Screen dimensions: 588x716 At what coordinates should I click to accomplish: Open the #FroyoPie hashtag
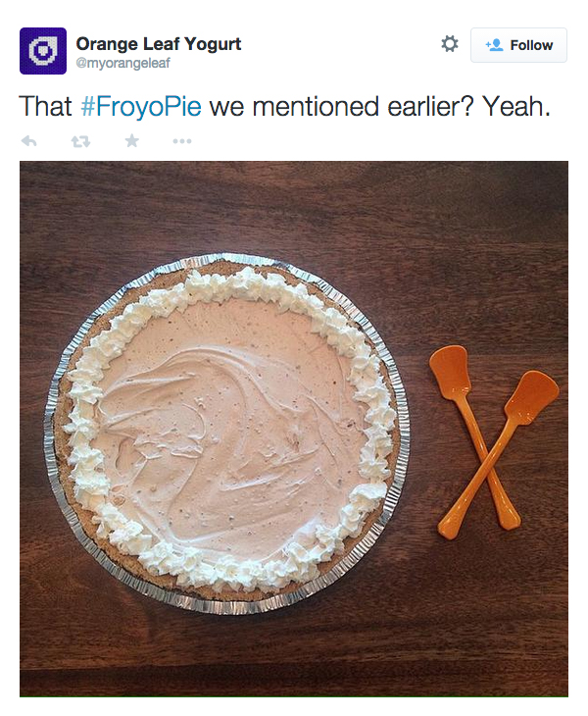141,106
